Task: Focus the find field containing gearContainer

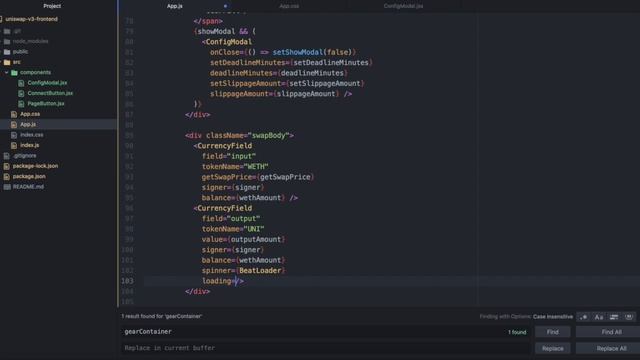Action: 325,332
